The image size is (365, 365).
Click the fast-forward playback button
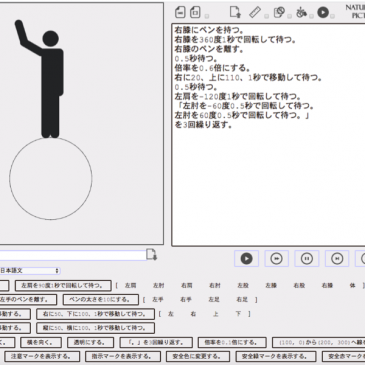click(x=277, y=259)
